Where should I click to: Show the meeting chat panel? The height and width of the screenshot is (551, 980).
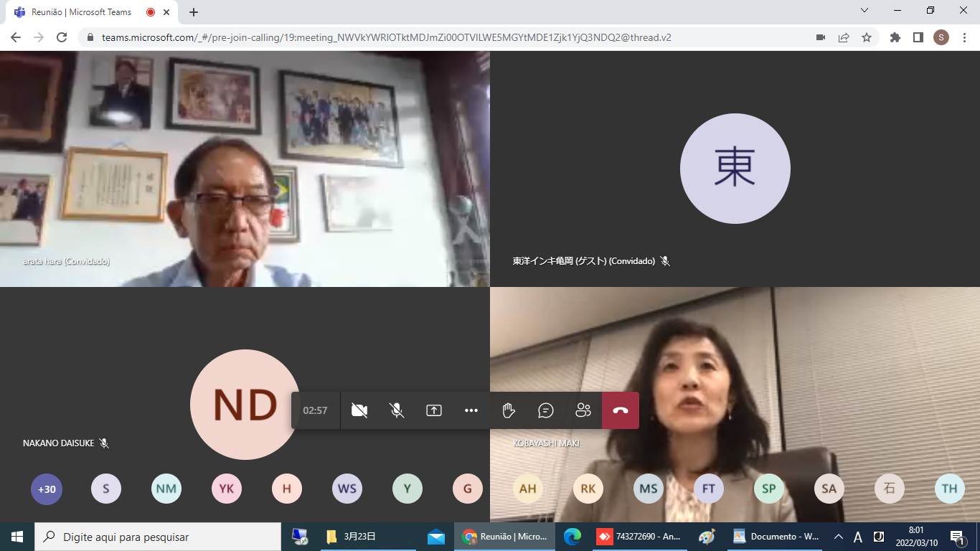[x=546, y=410]
